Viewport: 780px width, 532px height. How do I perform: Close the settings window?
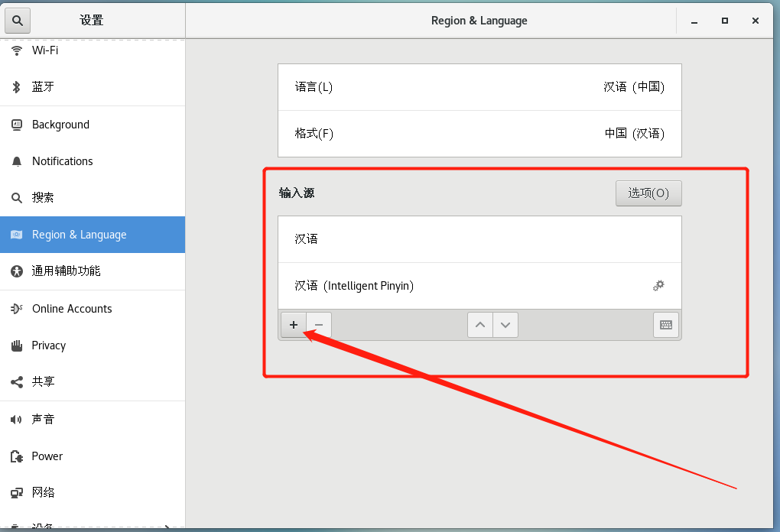755,21
